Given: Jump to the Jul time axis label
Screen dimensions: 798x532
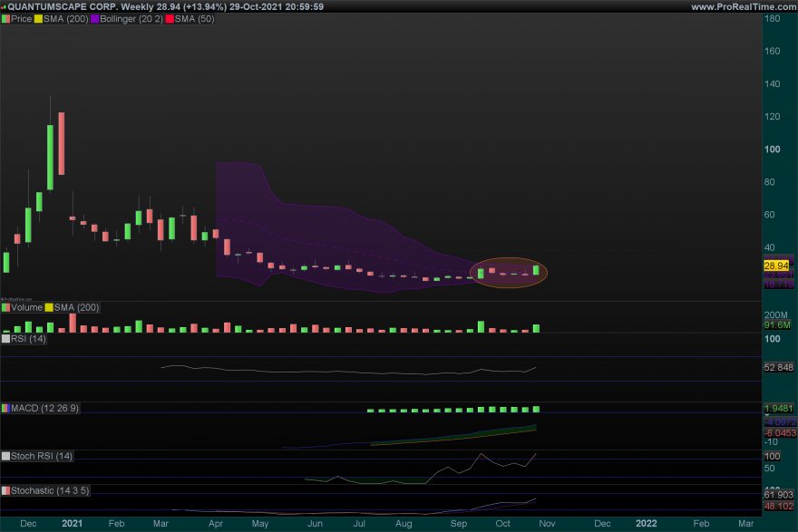Looking at the screenshot, I should tap(359, 523).
